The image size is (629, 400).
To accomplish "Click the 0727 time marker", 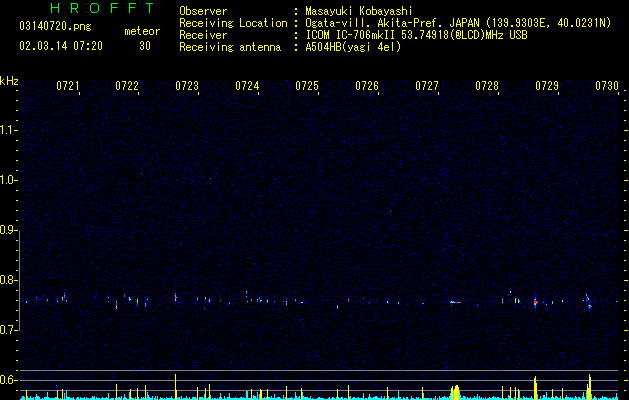I will tap(427, 86).
